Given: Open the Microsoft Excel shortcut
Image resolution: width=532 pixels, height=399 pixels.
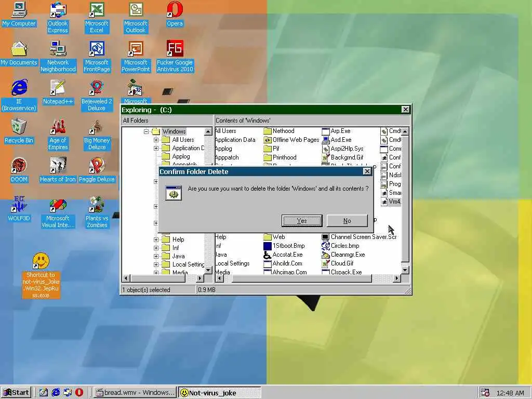Looking at the screenshot, I should click(x=96, y=18).
